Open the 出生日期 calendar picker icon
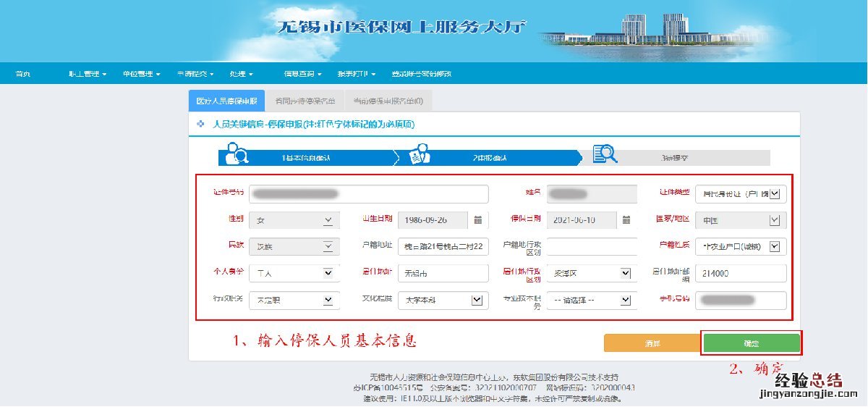This screenshot has width=868, height=407. click(x=478, y=220)
